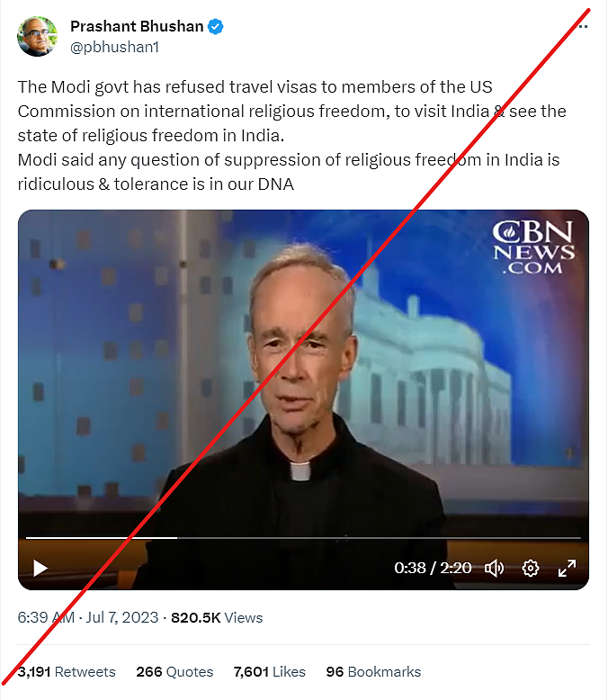The height and width of the screenshot is (700, 608).
Task: Mute the video volume speaker icon
Action: click(x=494, y=569)
